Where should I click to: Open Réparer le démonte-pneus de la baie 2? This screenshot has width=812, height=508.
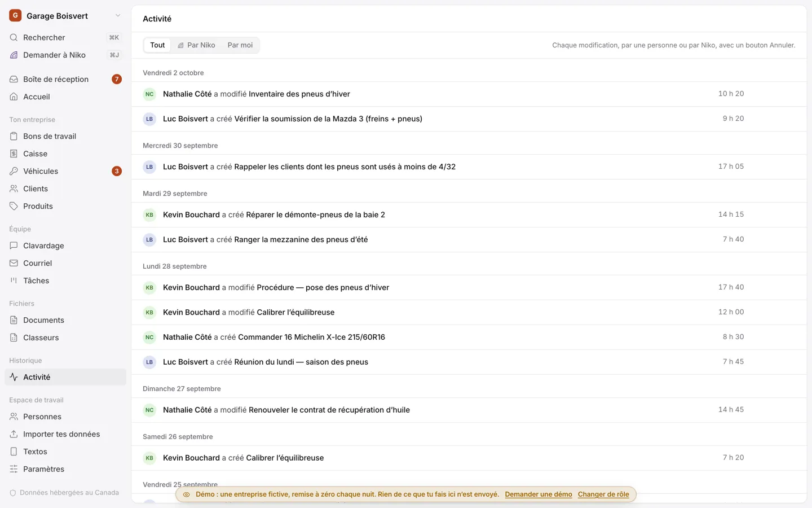[x=469, y=215]
